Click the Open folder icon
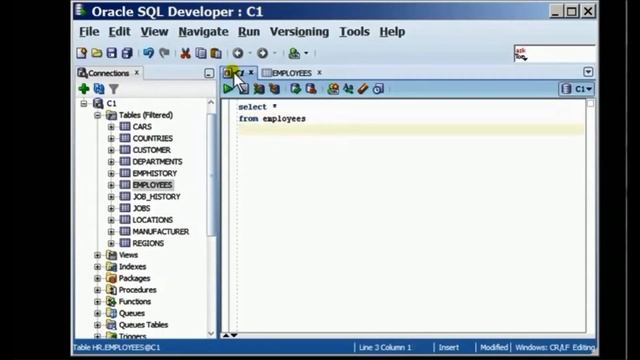The height and width of the screenshot is (360, 640). pyautogui.click(x=97, y=53)
